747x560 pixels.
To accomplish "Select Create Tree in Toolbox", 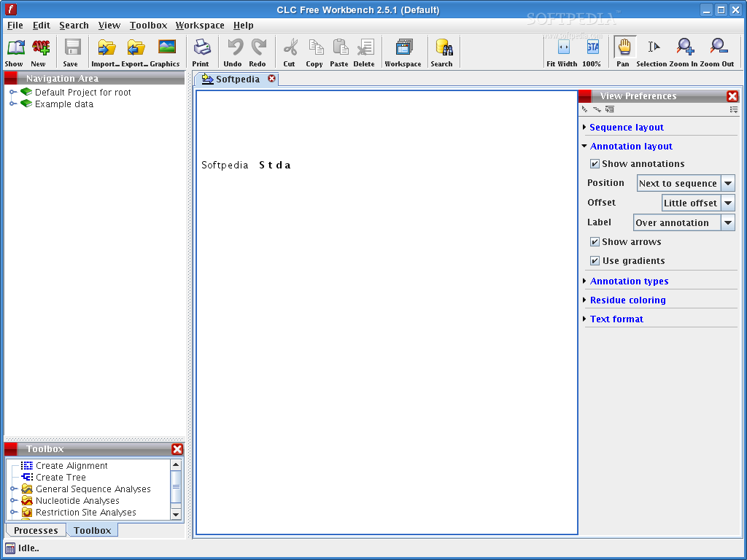I will coord(53,477).
